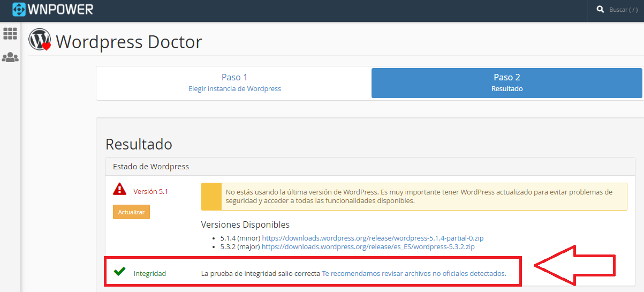
Task: Click the Versiones Disponibles heading
Action: click(x=245, y=224)
